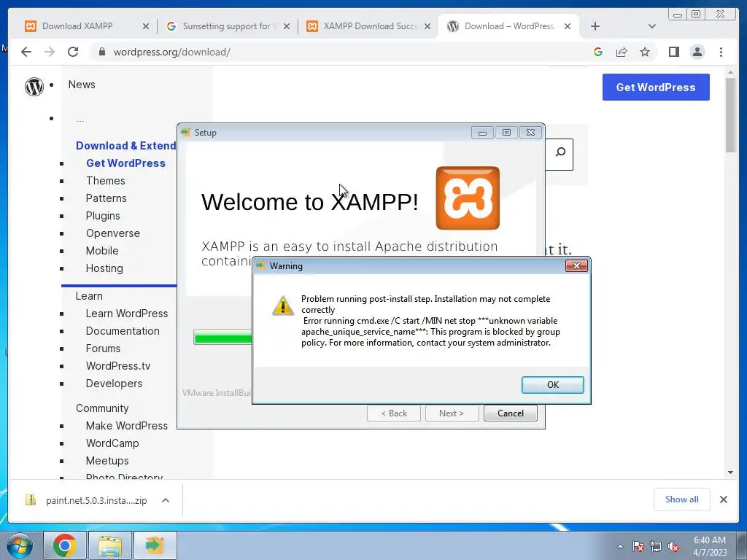The image size is (747, 560).
Task: Show hidden system tray icons
Action: pyautogui.click(x=620, y=546)
